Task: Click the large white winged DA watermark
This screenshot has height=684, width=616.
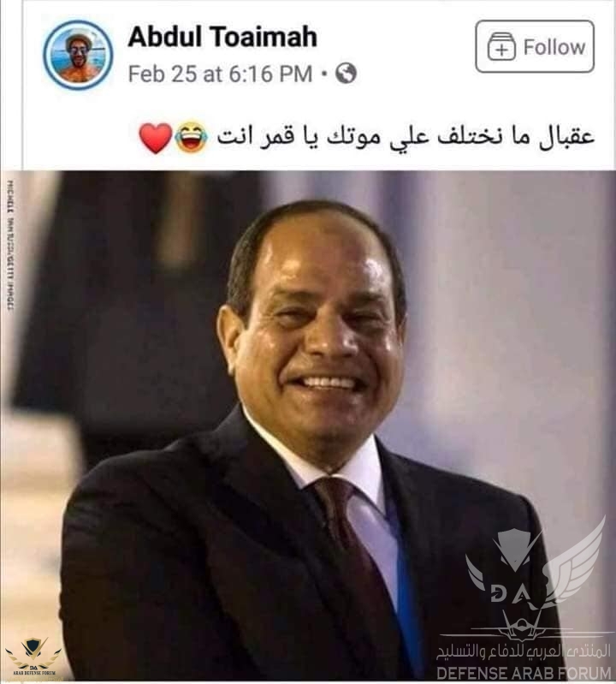Action: 536,580
